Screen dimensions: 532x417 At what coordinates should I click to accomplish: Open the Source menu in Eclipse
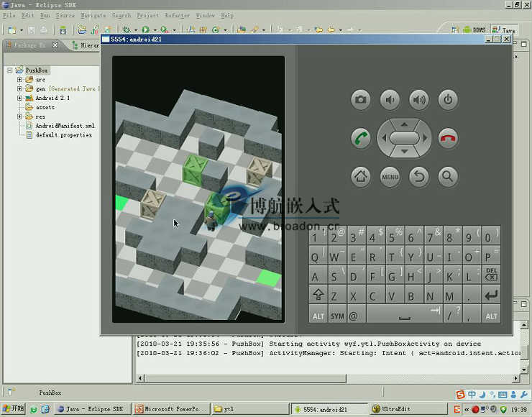(x=65, y=15)
